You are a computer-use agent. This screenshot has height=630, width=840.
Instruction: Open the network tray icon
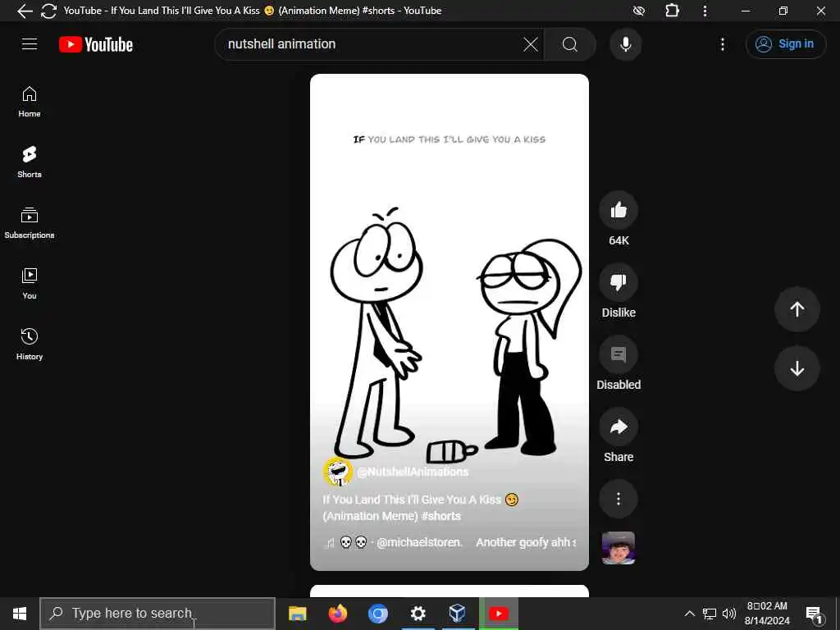pyautogui.click(x=710, y=614)
